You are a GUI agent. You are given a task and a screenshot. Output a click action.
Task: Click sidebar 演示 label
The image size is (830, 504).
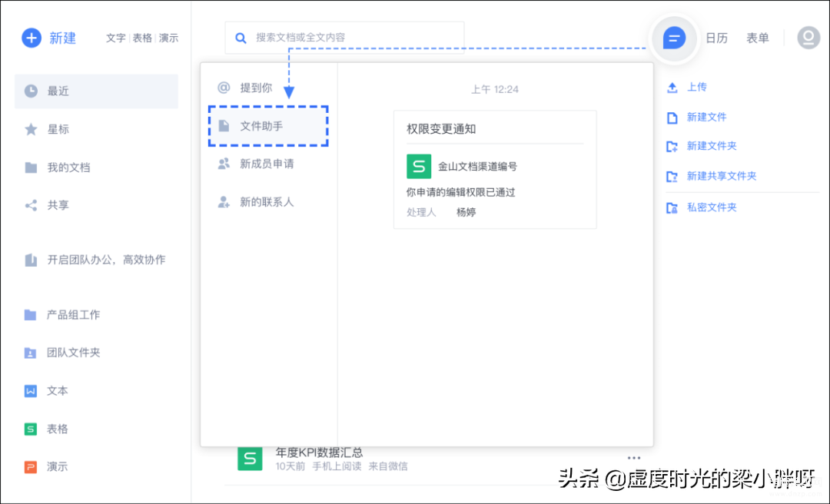tap(57, 467)
